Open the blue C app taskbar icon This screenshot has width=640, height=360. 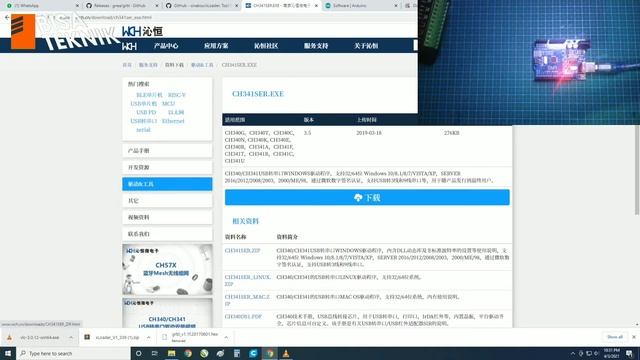click(x=253, y=353)
